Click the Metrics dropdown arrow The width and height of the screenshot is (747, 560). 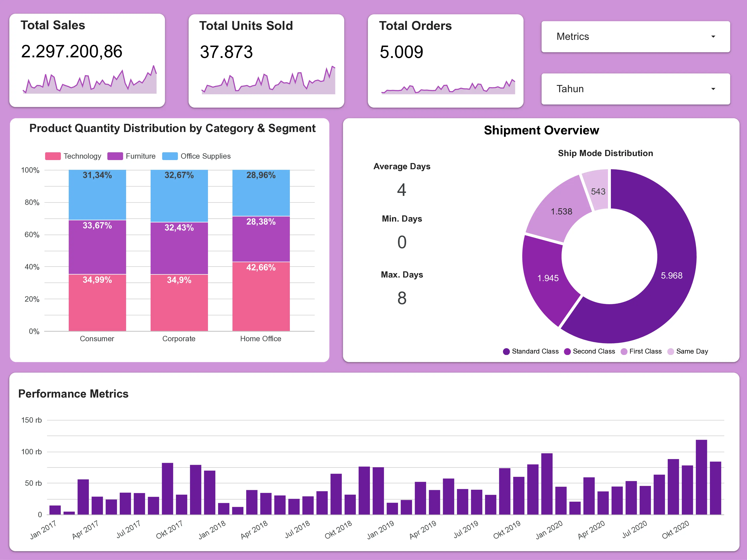(x=713, y=36)
